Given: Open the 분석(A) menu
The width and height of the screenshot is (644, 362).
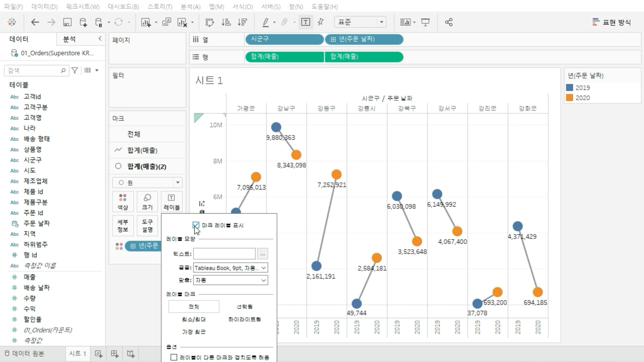Looking at the screenshot, I should (x=190, y=7).
